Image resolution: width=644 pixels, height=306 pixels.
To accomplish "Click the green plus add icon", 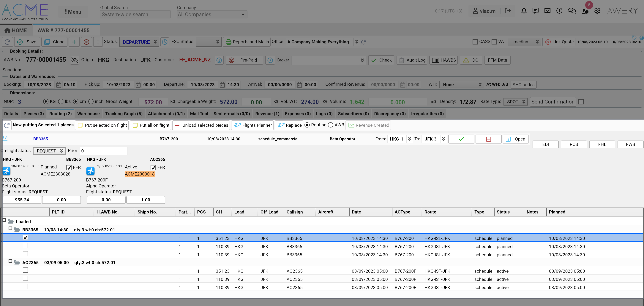I will coord(74,42).
